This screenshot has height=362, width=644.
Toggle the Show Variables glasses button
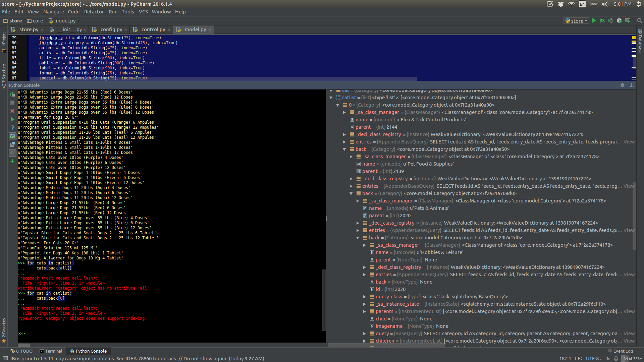click(12, 136)
